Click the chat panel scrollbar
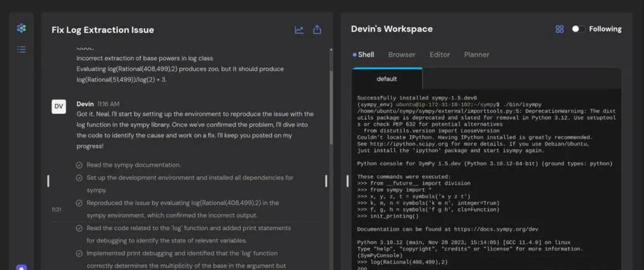The width and height of the screenshot is (644, 270). pyautogui.click(x=331, y=107)
